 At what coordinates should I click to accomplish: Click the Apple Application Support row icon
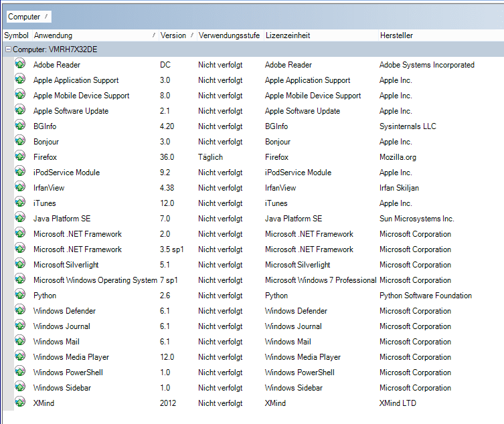pos(20,79)
